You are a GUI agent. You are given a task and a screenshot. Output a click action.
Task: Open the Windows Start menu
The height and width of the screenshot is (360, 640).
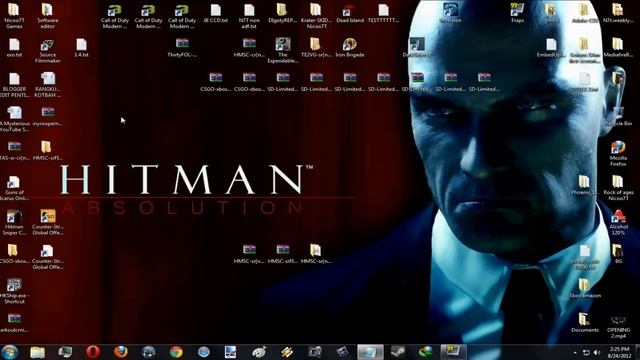point(10,352)
